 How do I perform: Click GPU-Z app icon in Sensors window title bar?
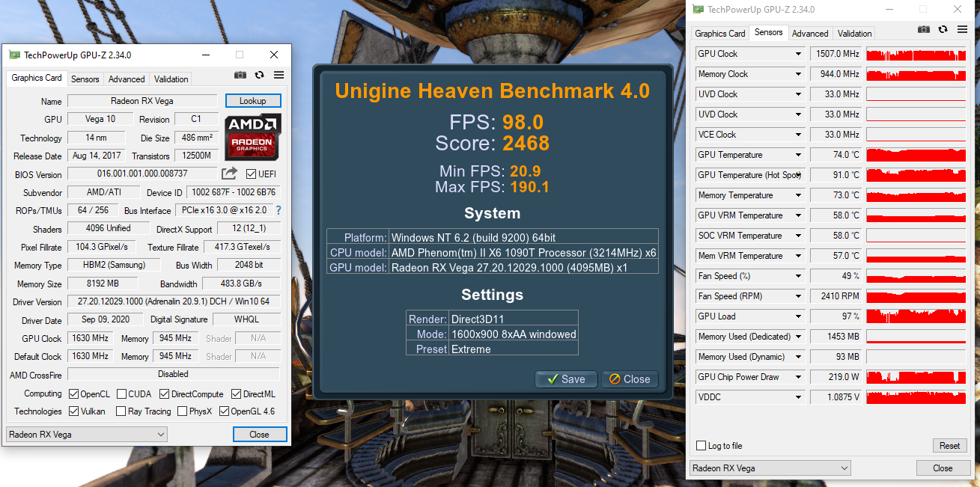coord(698,10)
